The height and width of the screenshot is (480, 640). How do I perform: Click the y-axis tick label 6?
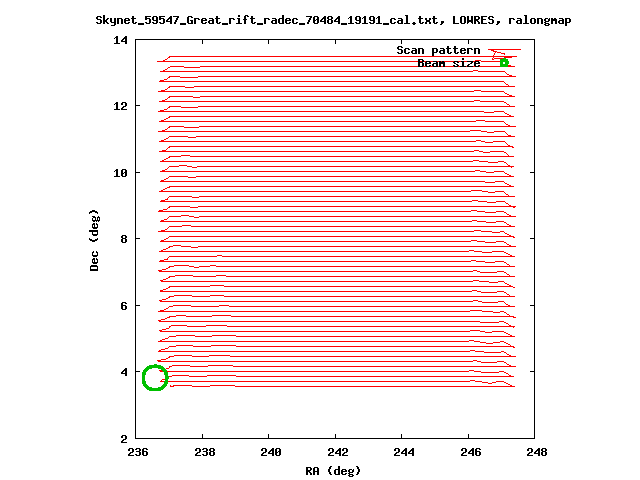[x=124, y=306]
